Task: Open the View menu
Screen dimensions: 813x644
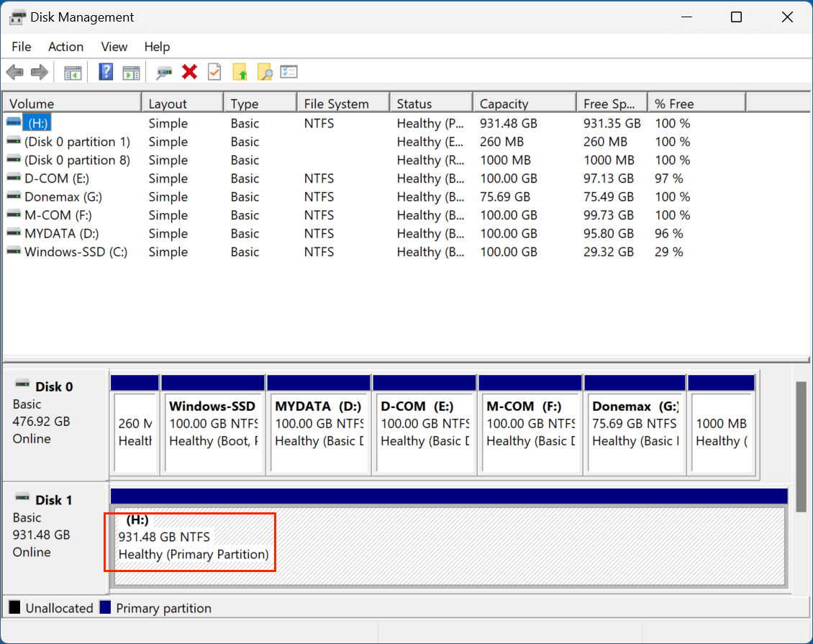Action: point(114,47)
